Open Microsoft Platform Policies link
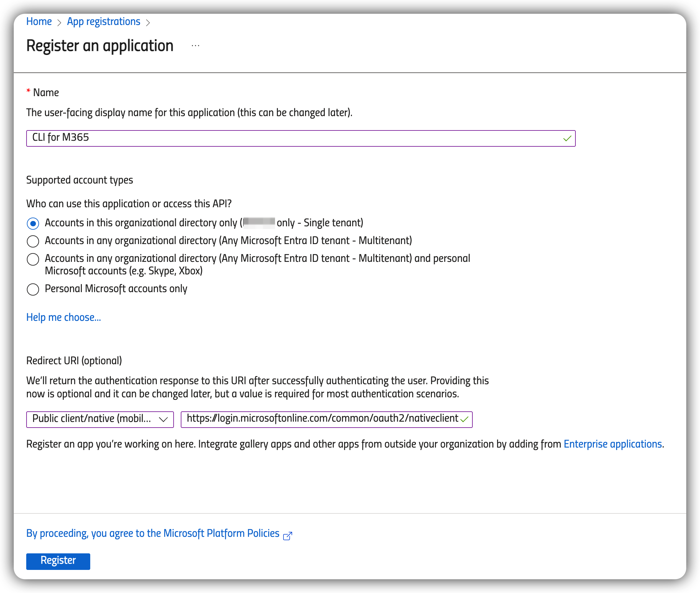Image resolution: width=700 pixels, height=593 pixels. 153,533
